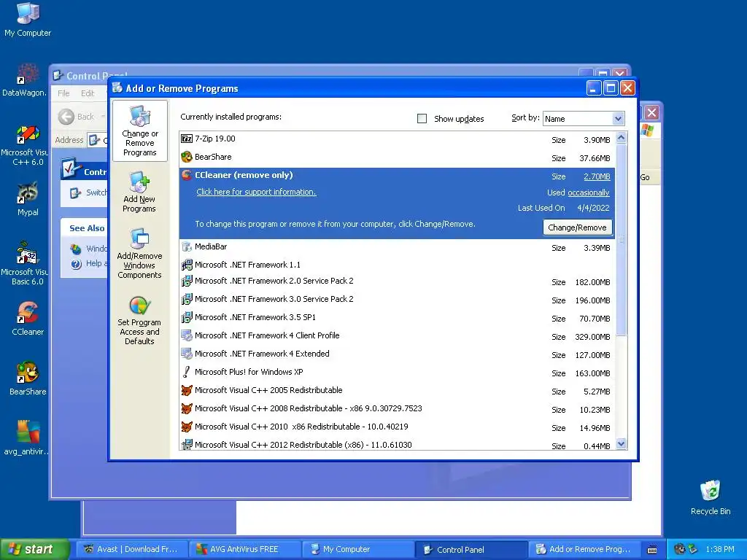Click the 2.70MB size link

pos(597,176)
